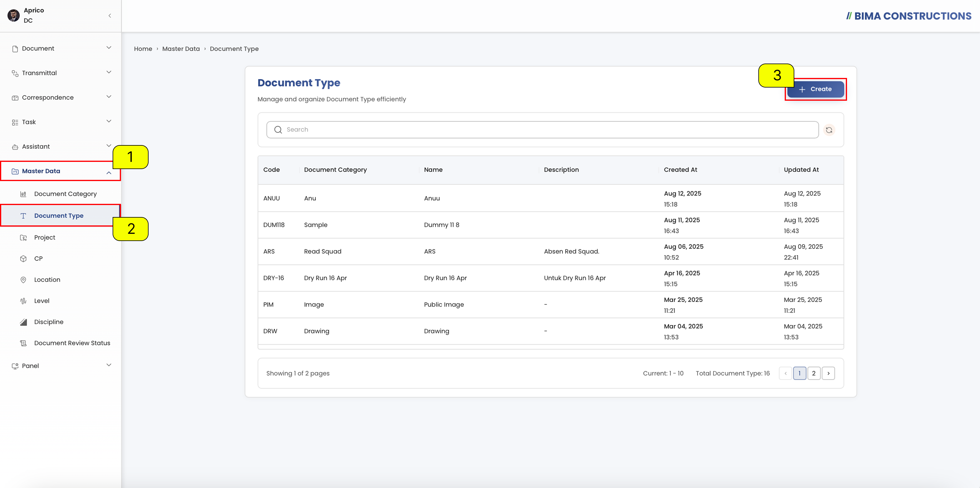Click the Discipline icon in sidebar
980x488 pixels.
pos(23,322)
